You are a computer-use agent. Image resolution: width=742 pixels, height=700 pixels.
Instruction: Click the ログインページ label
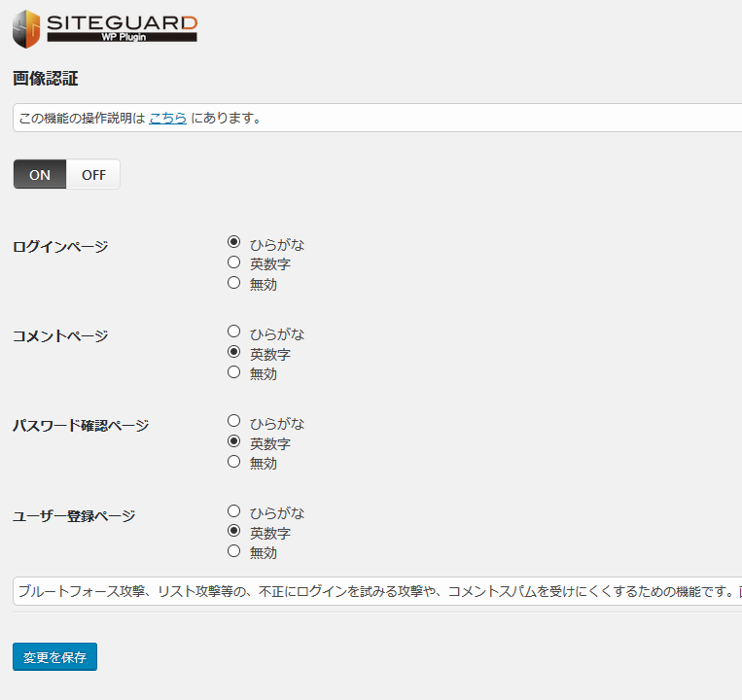(x=60, y=246)
